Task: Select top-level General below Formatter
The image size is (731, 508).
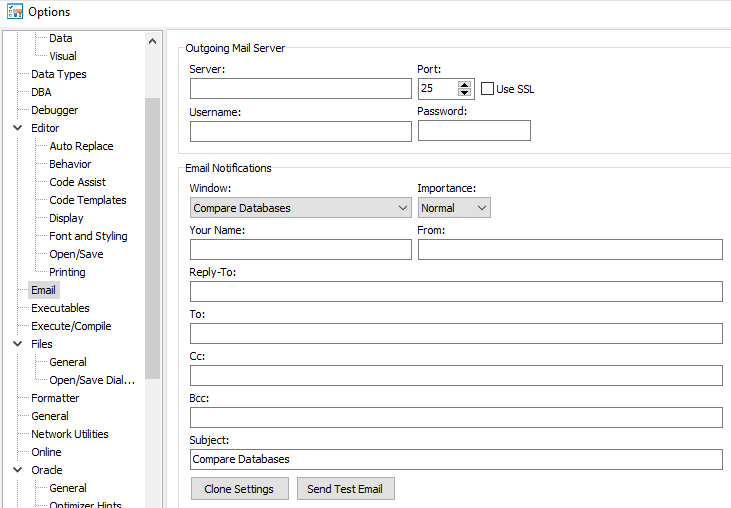Action: [x=50, y=416]
